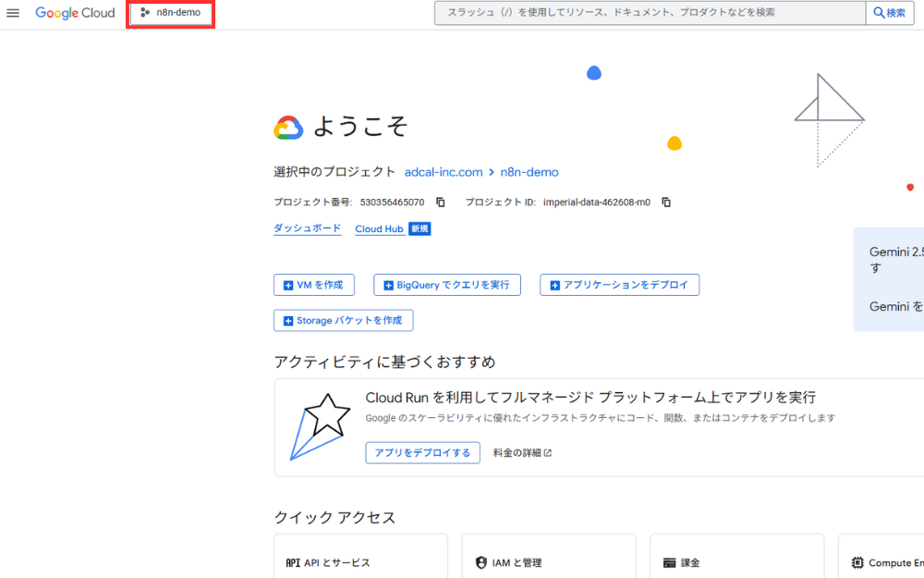Click Storage バケットを作成 button
Image resolution: width=924 pixels, height=578 pixels.
coord(343,320)
